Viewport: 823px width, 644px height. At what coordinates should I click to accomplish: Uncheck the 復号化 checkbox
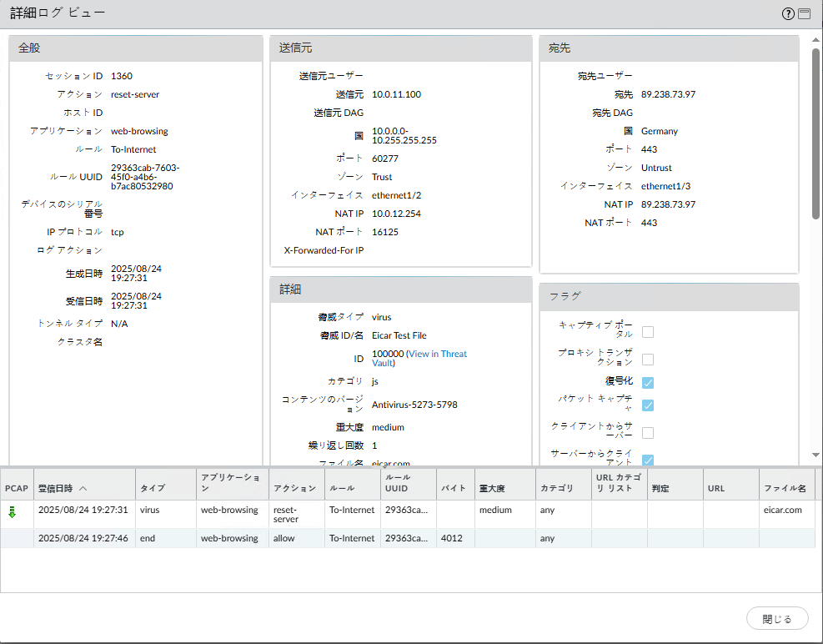pos(648,383)
